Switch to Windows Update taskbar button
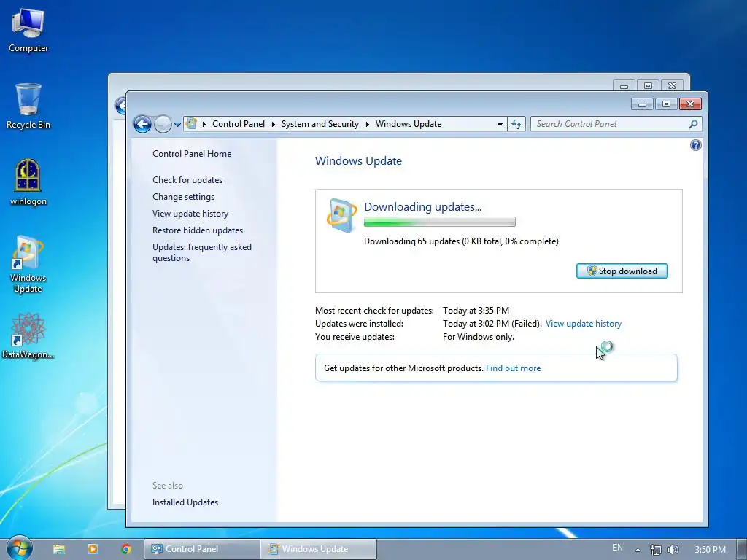This screenshot has width=747, height=560. pyautogui.click(x=318, y=549)
